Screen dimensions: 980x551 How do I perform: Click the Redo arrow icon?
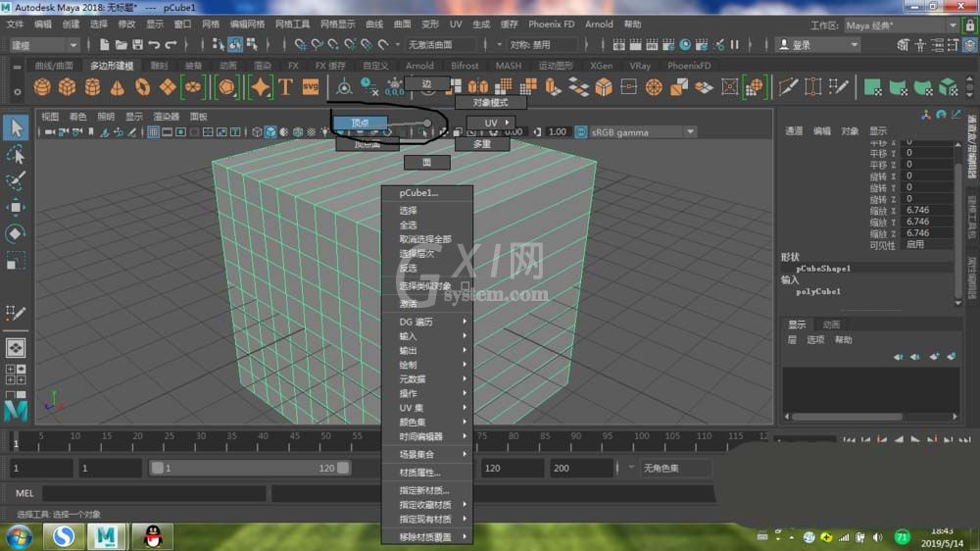[171, 44]
